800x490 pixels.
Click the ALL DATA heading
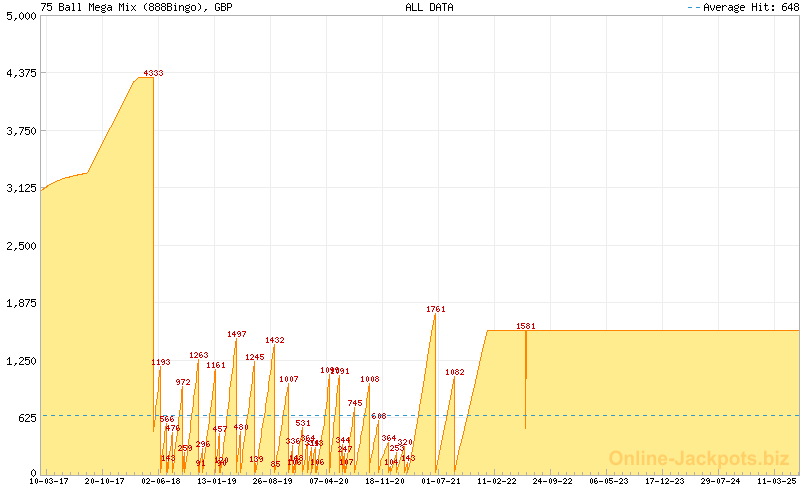[x=429, y=7]
